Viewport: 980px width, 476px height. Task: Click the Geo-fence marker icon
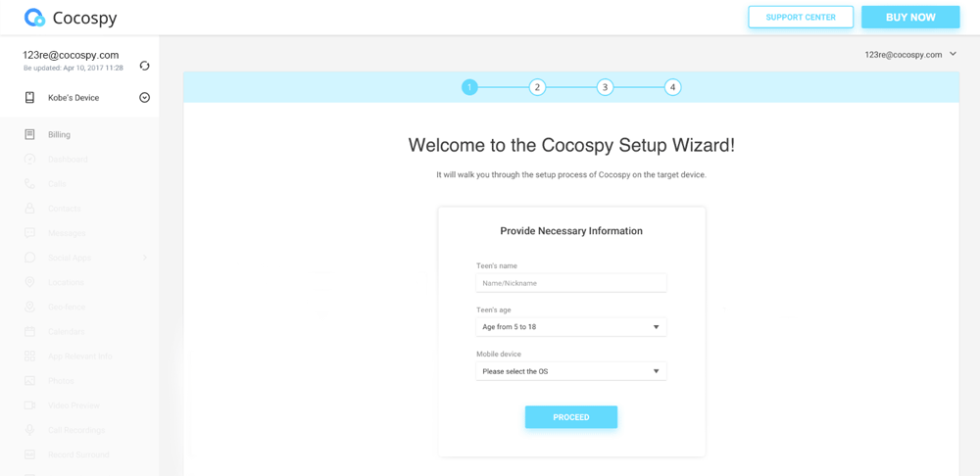point(29,307)
